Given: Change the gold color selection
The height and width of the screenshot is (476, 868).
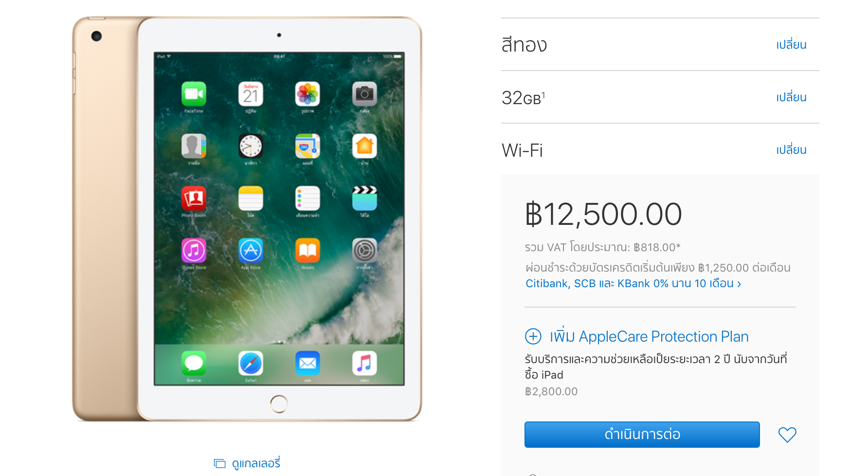Looking at the screenshot, I should [791, 44].
